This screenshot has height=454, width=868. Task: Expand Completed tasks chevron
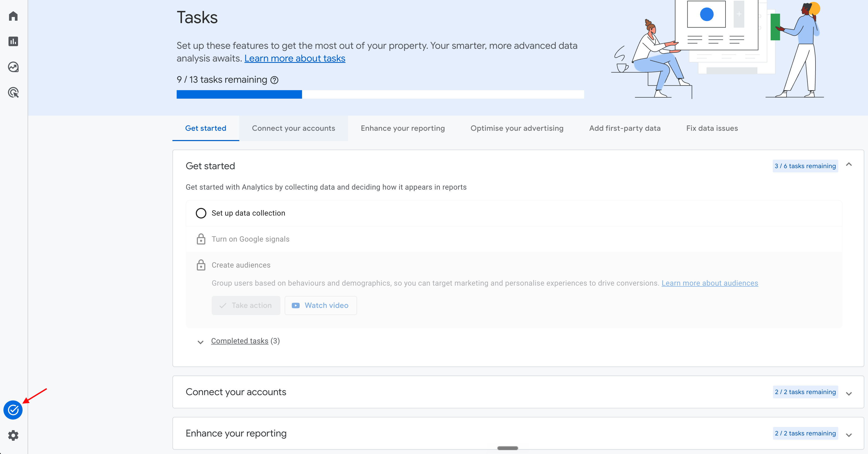(201, 342)
